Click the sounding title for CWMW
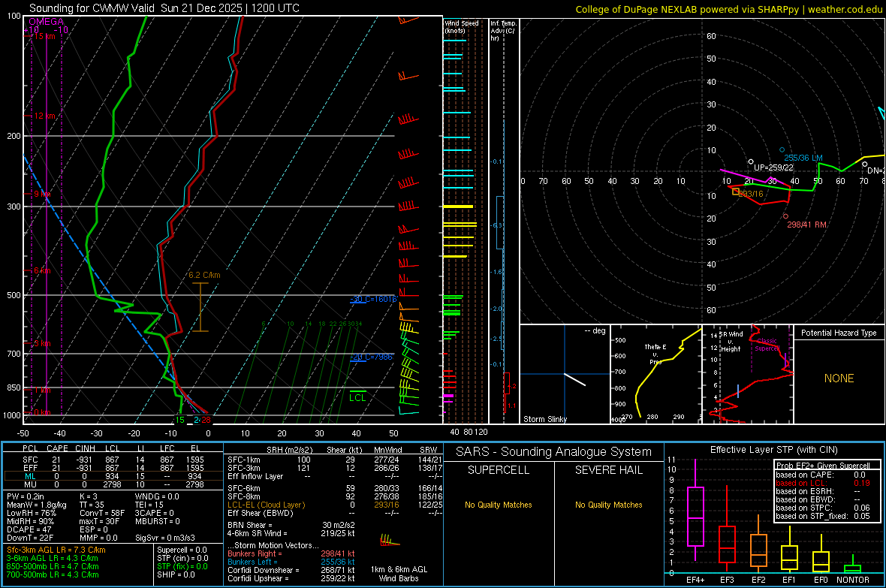 pyautogui.click(x=164, y=8)
